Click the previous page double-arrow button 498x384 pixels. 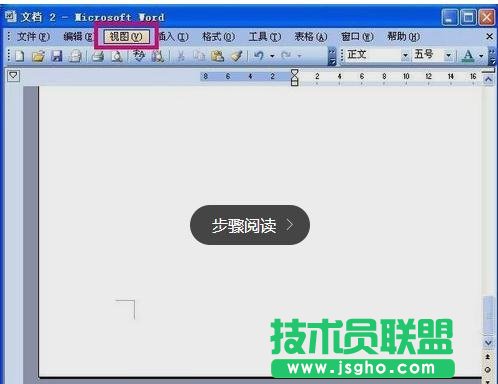488,357
